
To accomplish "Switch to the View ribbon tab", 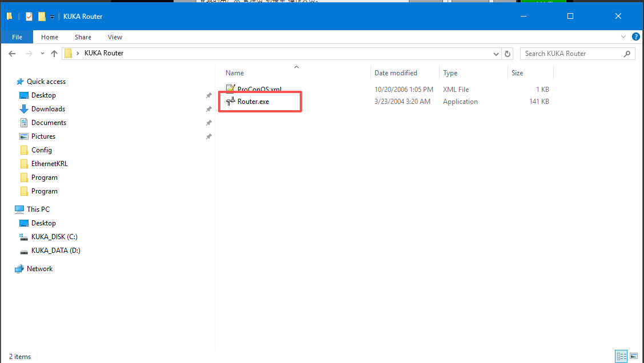I will (x=115, y=37).
